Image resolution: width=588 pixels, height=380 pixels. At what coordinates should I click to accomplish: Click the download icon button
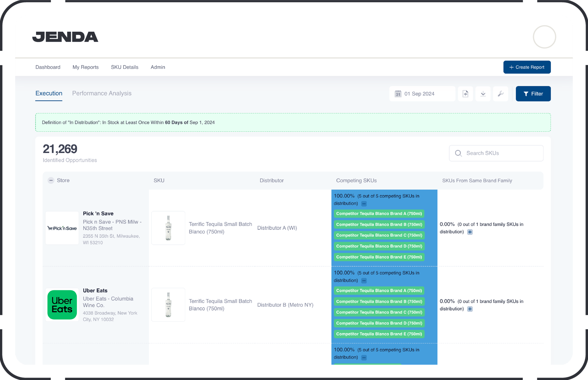[483, 94]
